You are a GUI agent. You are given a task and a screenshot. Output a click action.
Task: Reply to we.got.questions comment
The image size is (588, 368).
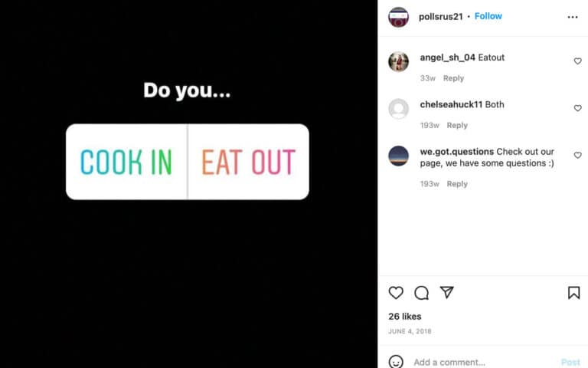click(457, 184)
